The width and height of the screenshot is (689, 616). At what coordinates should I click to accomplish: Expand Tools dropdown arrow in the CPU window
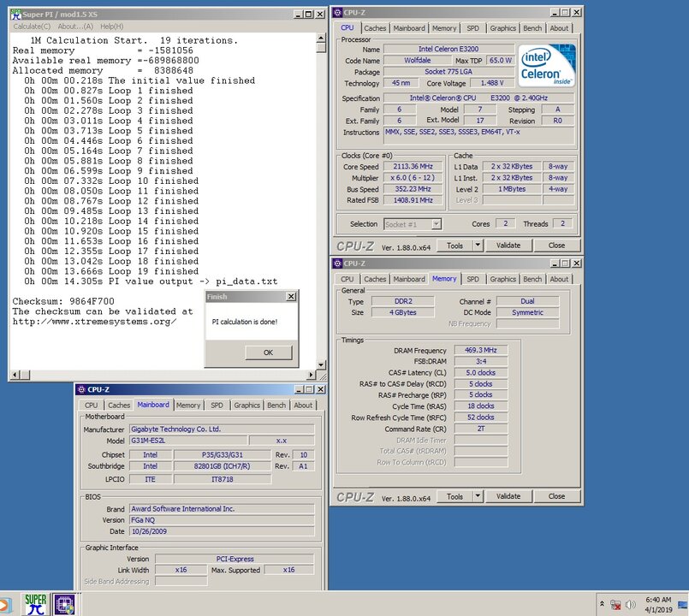point(478,246)
